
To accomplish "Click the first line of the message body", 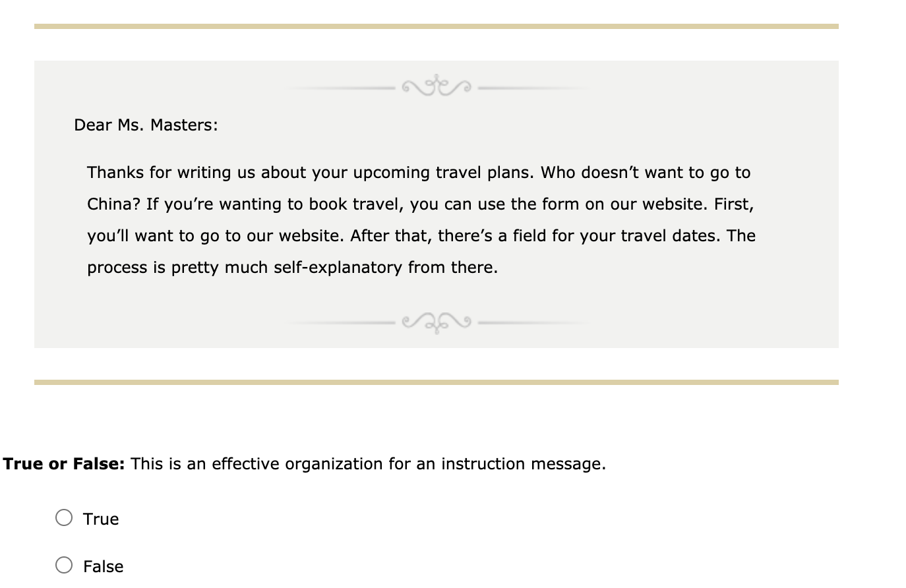I will 419,173.
